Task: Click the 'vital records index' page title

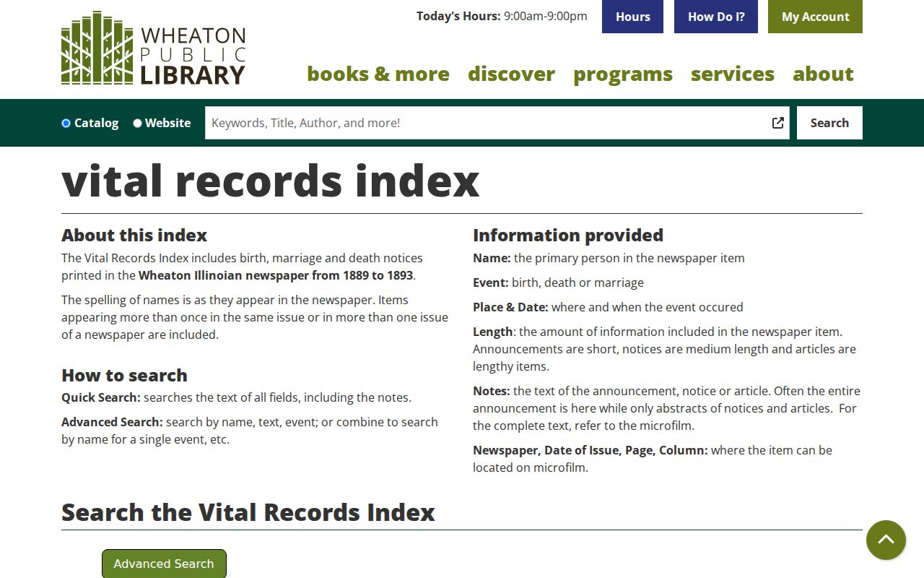Action: pos(271,181)
